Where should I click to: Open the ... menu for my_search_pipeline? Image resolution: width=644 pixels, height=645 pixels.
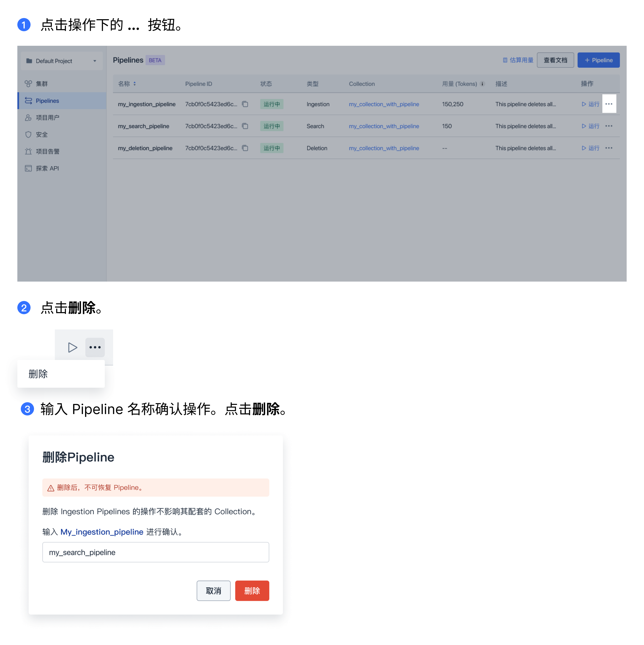pyautogui.click(x=609, y=126)
